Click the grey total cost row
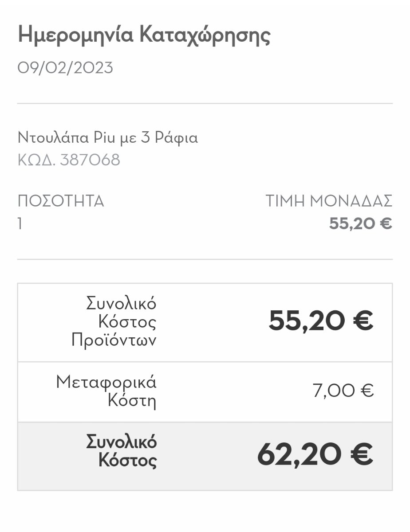 [205, 456]
